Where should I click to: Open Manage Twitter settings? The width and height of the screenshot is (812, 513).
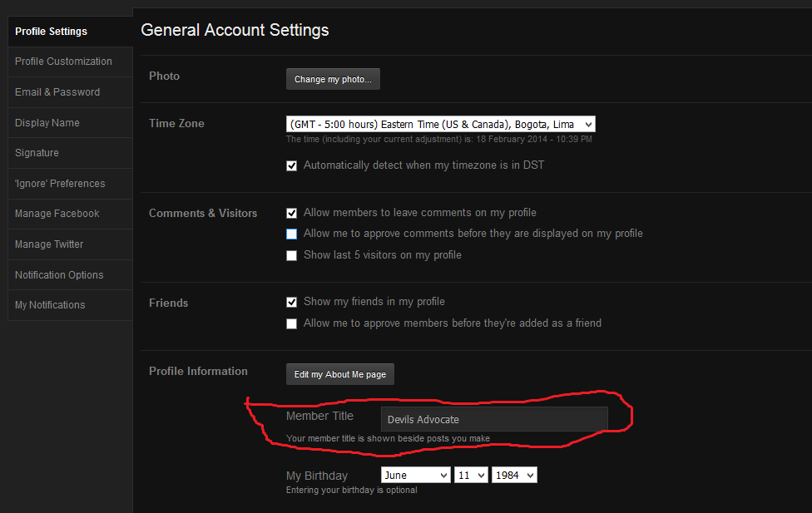click(x=49, y=244)
